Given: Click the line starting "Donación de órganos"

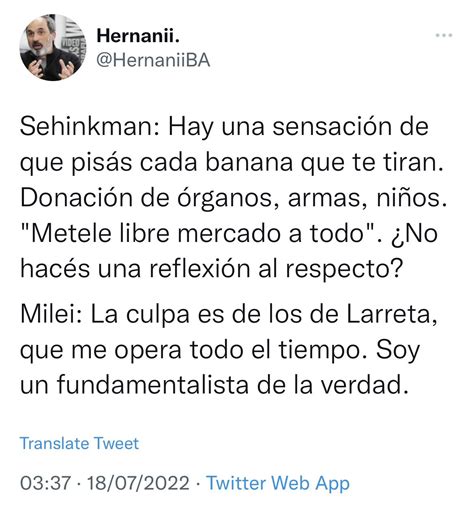Looking at the screenshot, I should click(x=233, y=198).
